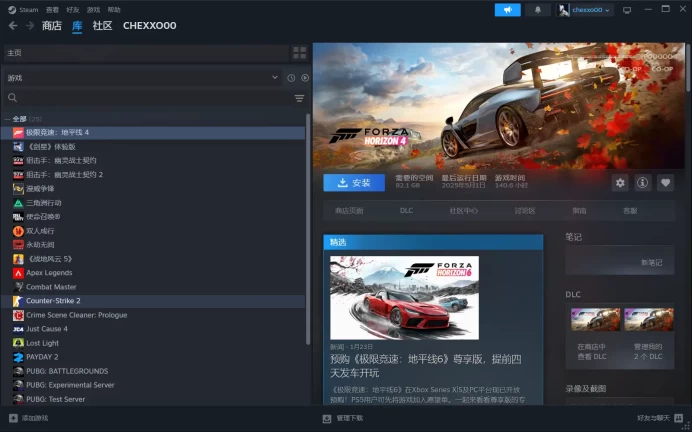Click the games list scrollbar
The width and height of the screenshot is (692, 432).
pos(308,229)
